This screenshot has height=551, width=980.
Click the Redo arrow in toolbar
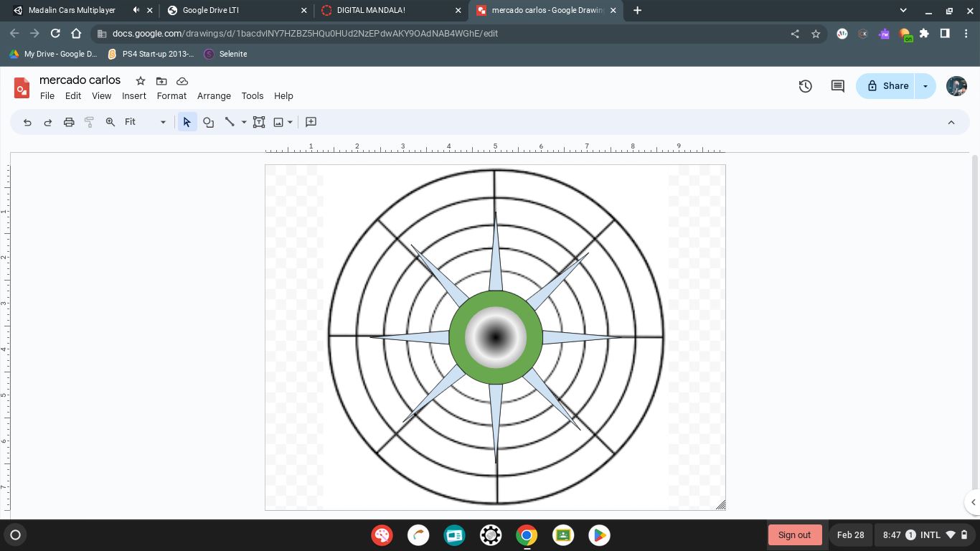[x=48, y=122]
